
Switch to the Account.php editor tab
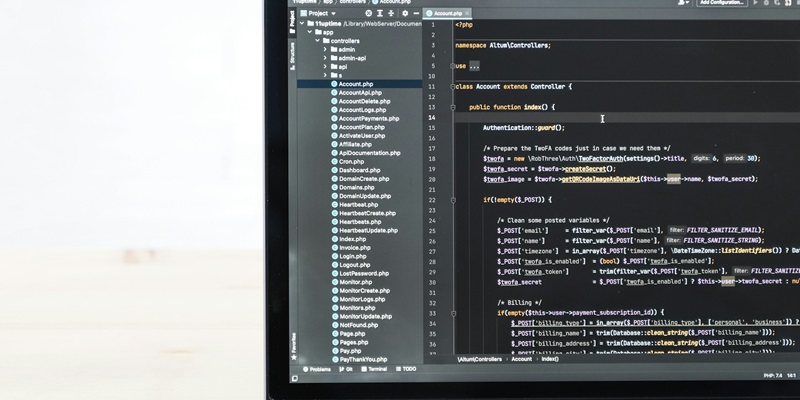coord(448,13)
